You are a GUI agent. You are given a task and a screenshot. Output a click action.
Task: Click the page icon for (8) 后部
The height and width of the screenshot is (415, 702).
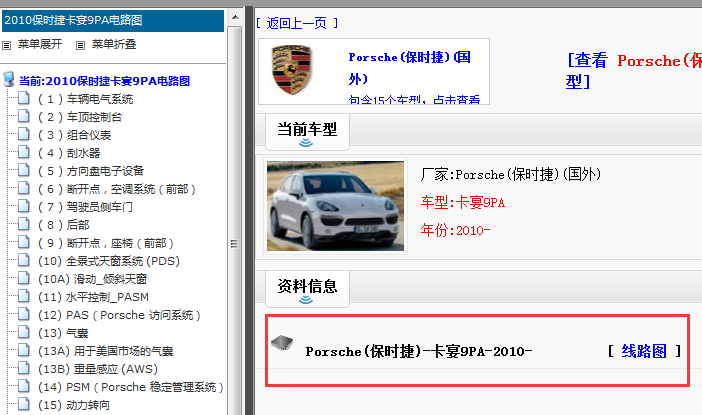[x=24, y=224]
